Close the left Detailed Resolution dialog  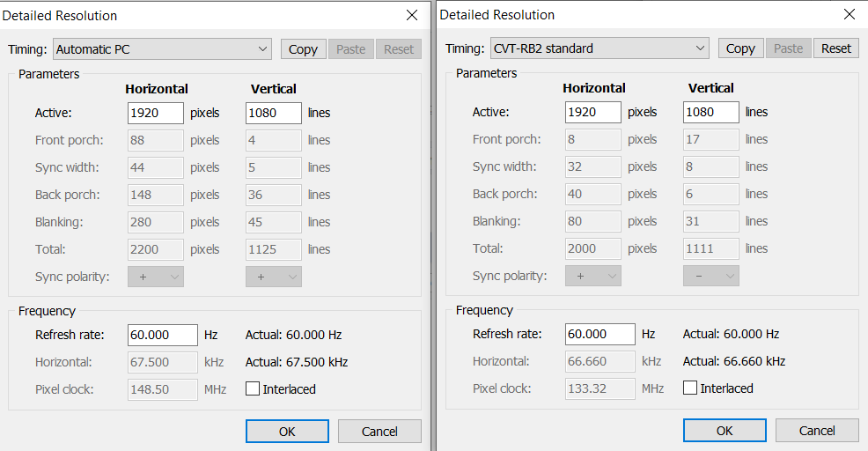[x=412, y=16]
